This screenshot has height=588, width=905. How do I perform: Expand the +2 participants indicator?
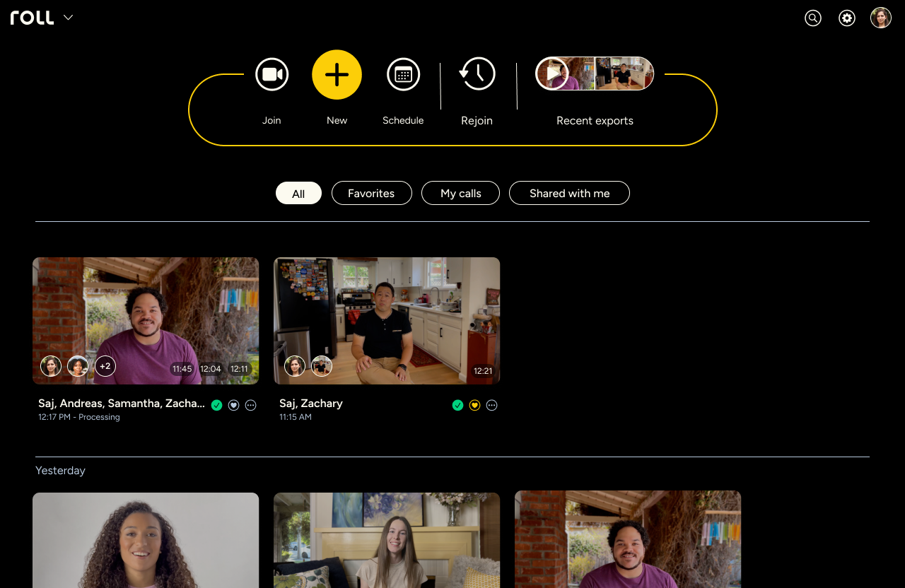pos(105,365)
